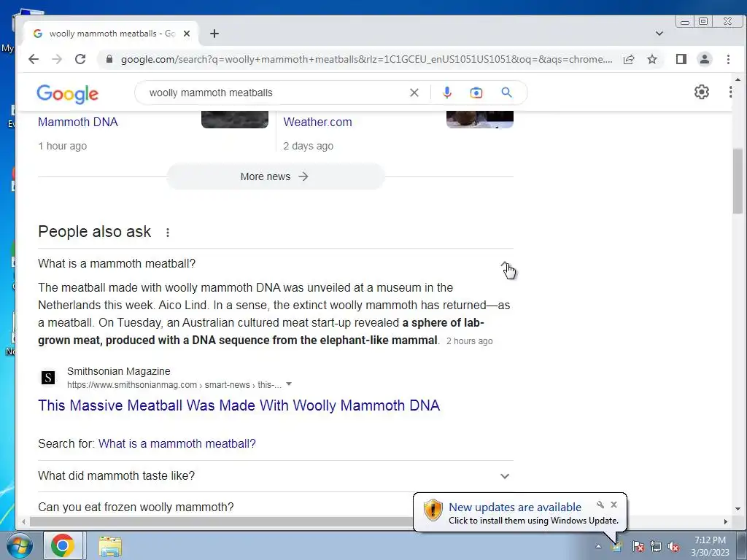Open 'This Massive Meatball' Smithsonian article
This screenshot has height=560, width=747.
pyautogui.click(x=239, y=405)
